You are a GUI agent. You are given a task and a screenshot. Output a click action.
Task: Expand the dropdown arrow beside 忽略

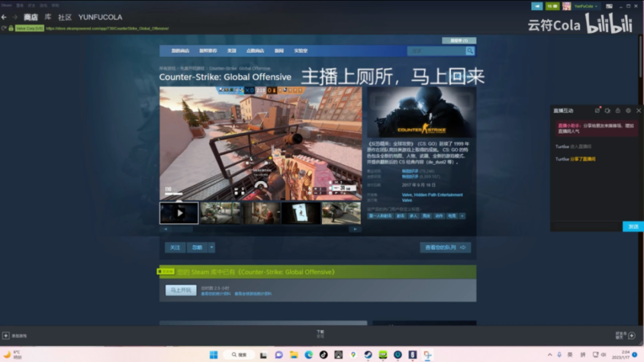[211, 247]
